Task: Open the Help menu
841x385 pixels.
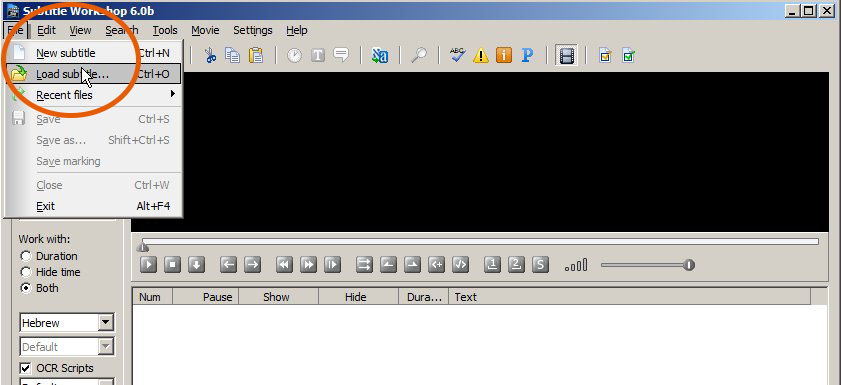Action: (x=297, y=30)
